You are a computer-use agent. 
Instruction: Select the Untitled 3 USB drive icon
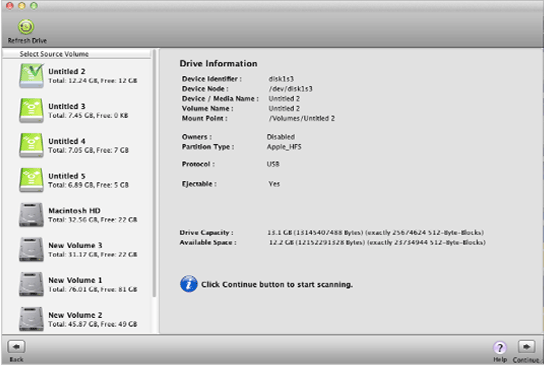tap(31, 110)
